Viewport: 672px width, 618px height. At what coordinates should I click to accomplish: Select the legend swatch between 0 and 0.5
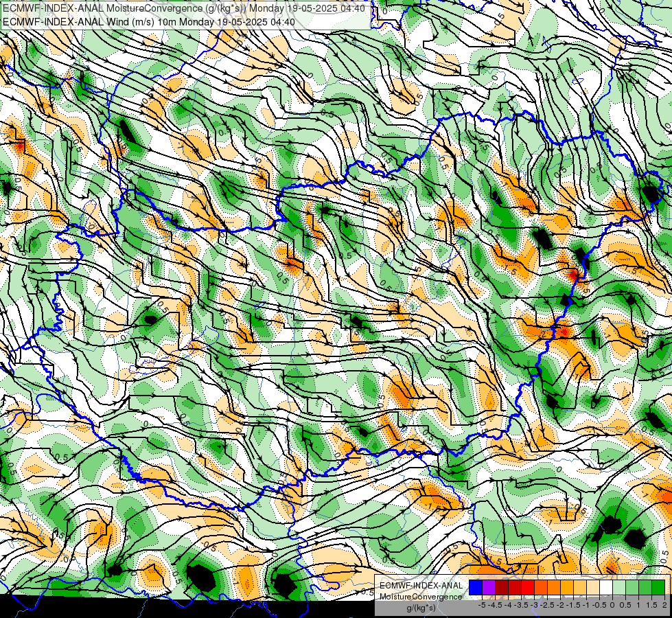pos(619,588)
